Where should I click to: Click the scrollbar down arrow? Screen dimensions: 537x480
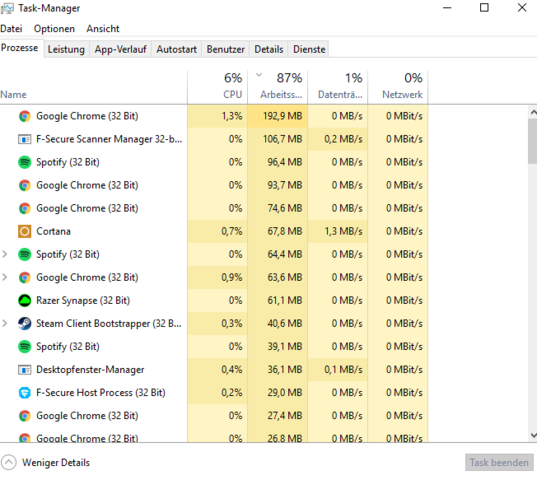[x=533, y=435]
